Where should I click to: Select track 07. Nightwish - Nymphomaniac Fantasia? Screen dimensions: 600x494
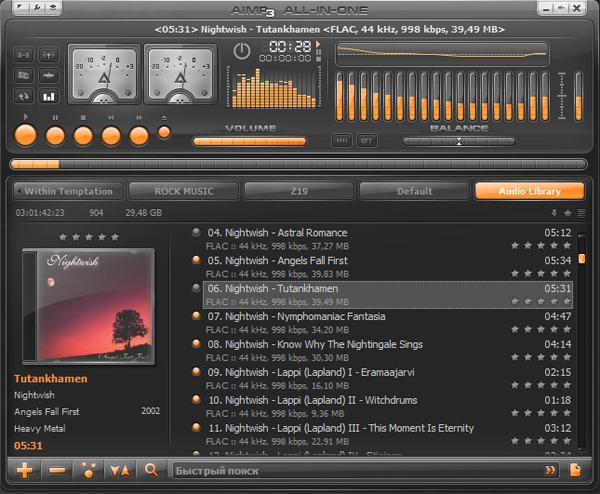point(388,323)
